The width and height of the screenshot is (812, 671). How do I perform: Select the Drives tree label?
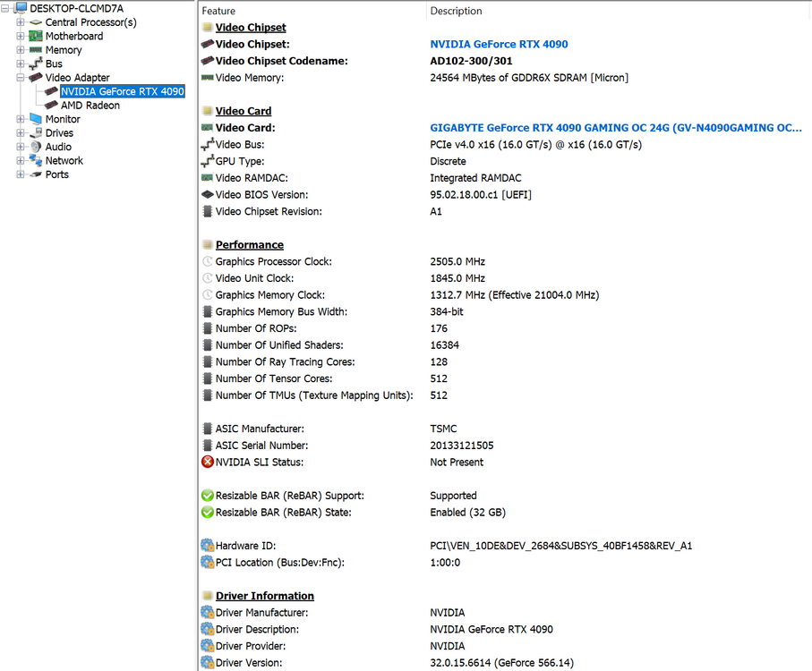[59, 133]
